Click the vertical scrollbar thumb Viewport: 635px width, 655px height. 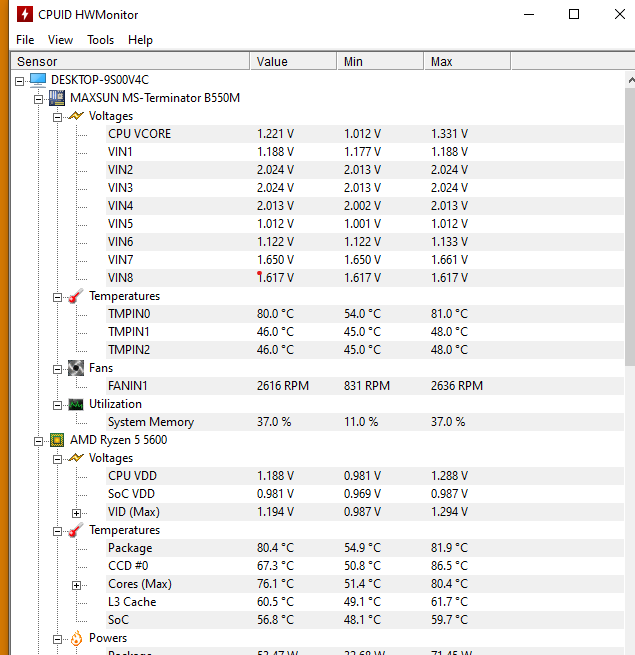pyautogui.click(x=630, y=227)
